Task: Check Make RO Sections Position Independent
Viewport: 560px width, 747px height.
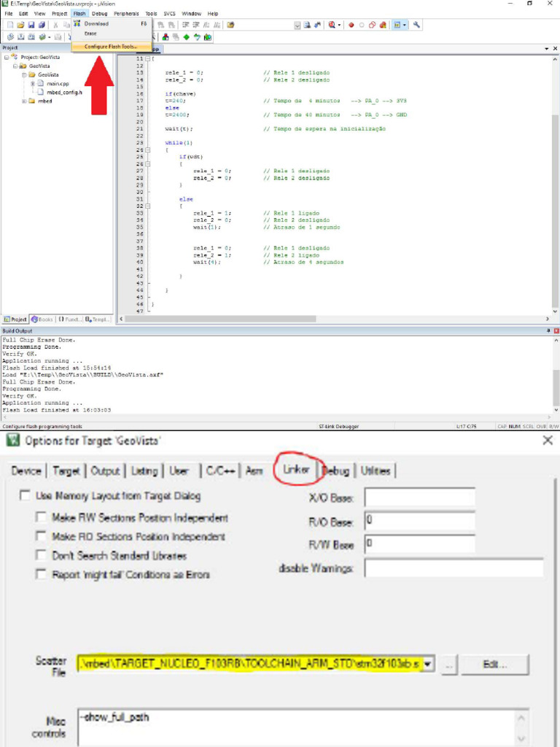Action: click(42, 536)
